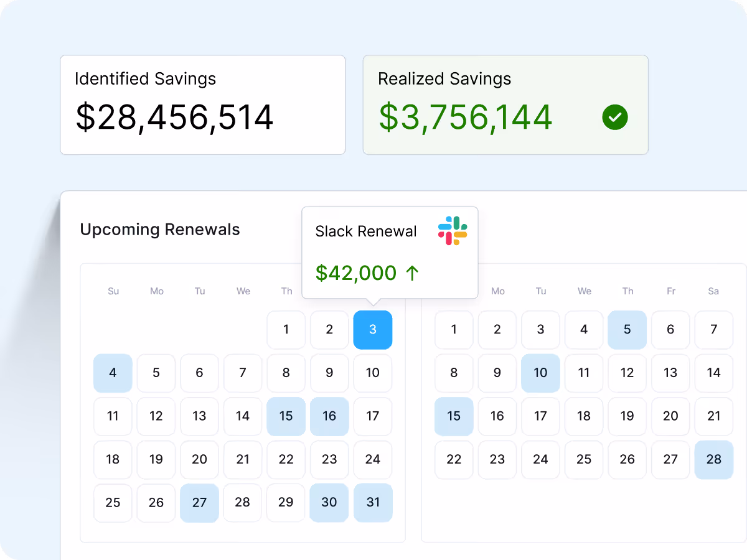
Task: Click the Sa header in right calendar
Action: click(x=713, y=291)
